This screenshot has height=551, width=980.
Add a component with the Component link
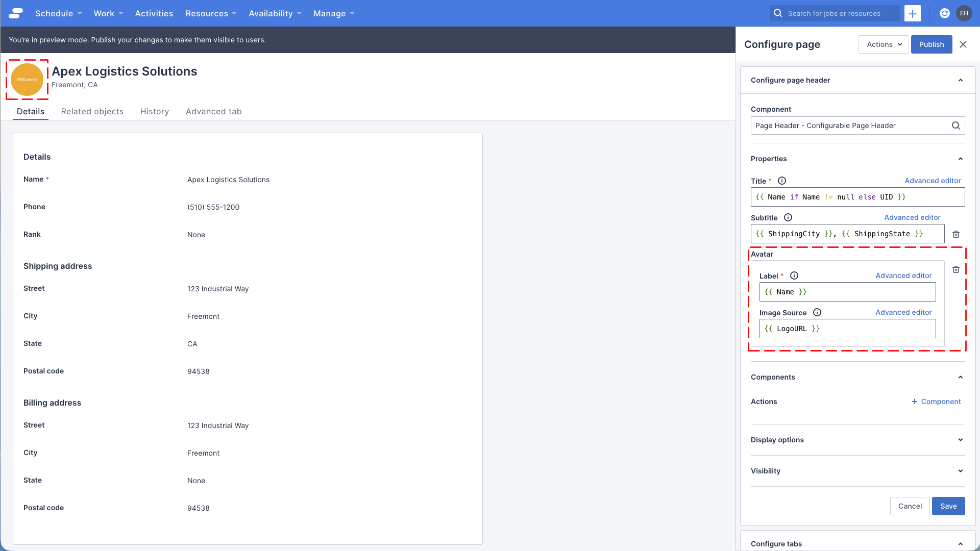(x=936, y=402)
